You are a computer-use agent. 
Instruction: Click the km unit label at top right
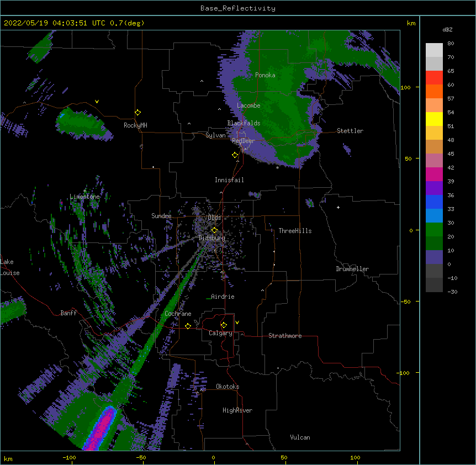tap(411, 23)
